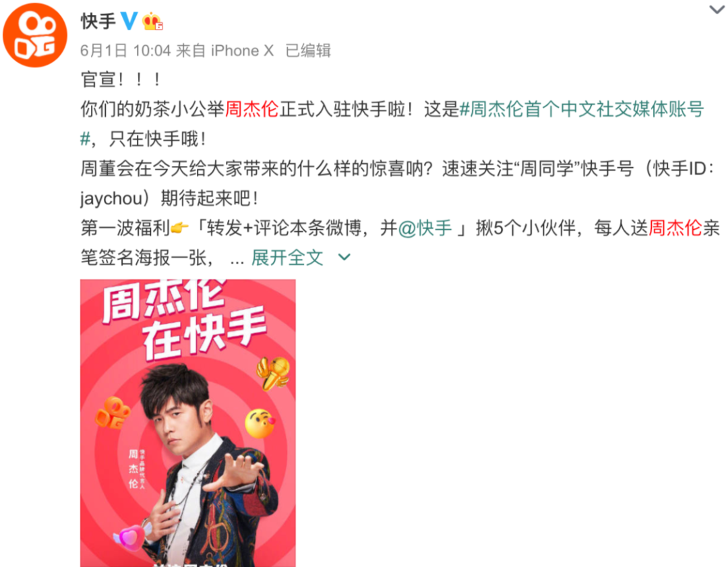Screen dimensions: 728x567
Task: Click the red 周杰伦 link before 亲笔签名
Action: [675, 228]
